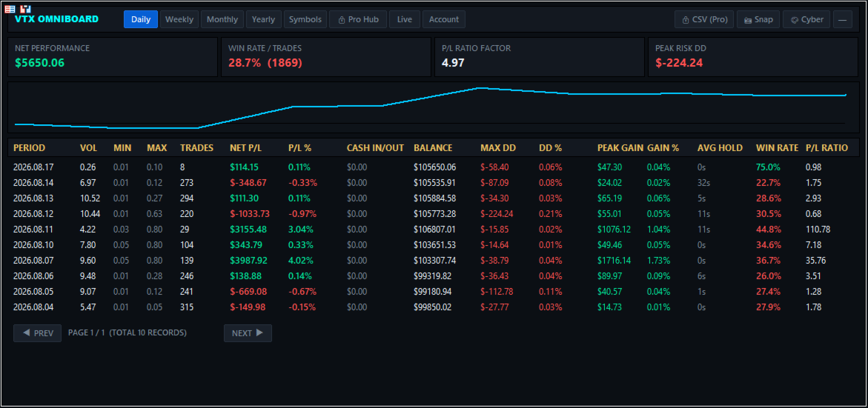Open the Live tab
The height and width of the screenshot is (408, 868).
(x=405, y=19)
